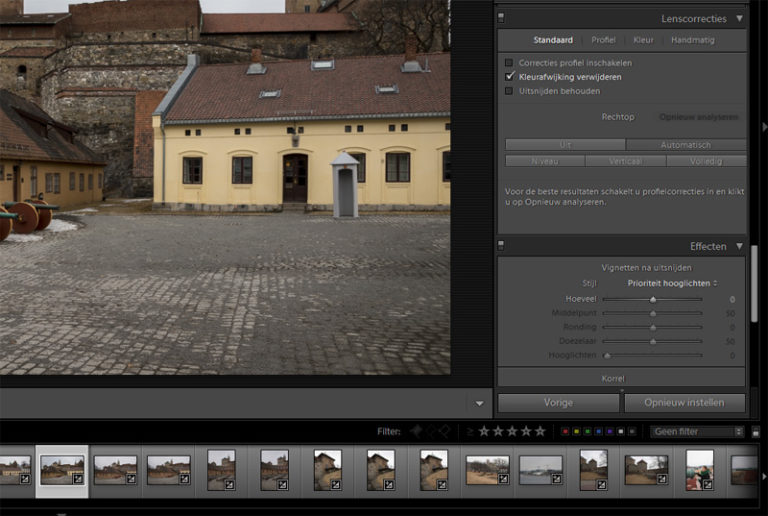Click the Vignetten na uitsnijden heading
This screenshot has width=768, height=516.
647,268
